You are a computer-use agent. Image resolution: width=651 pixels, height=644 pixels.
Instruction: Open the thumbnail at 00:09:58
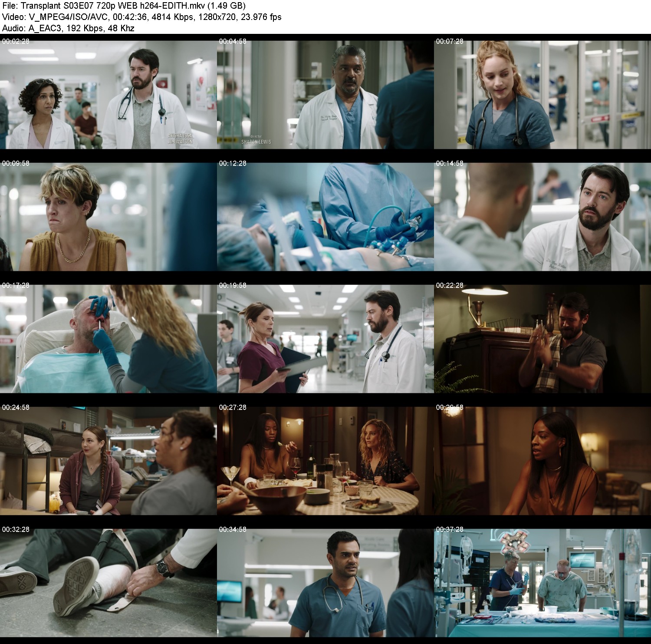[108, 217]
